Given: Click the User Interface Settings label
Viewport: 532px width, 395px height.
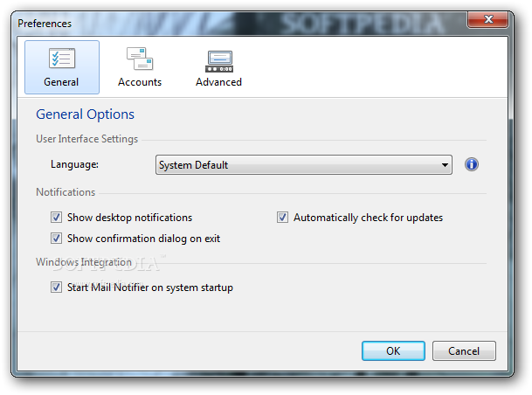Looking at the screenshot, I should pos(86,139).
